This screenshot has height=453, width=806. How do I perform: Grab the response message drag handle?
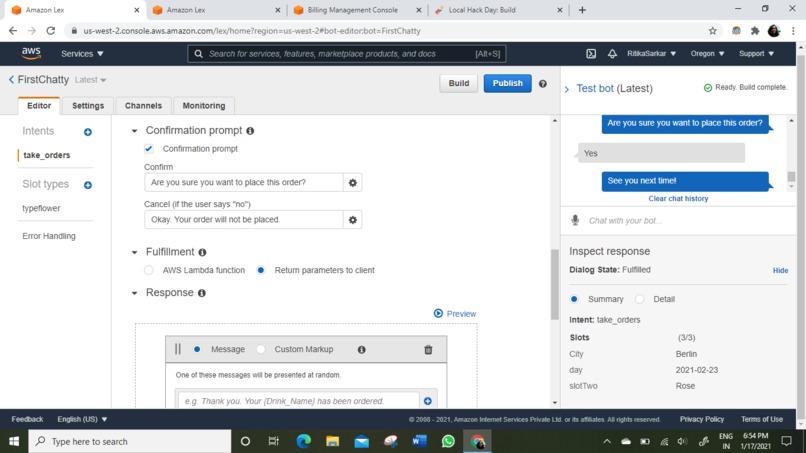[178, 349]
